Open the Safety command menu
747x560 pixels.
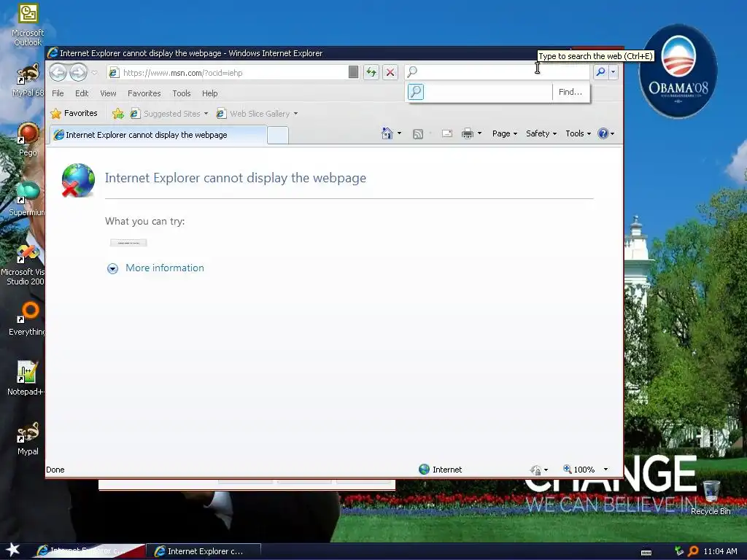pyautogui.click(x=541, y=133)
